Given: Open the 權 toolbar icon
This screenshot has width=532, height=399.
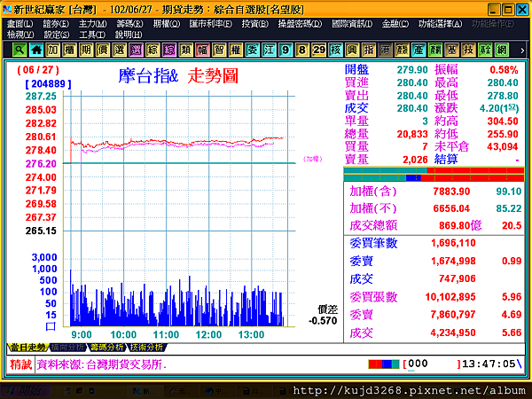Looking at the screenshot, I should (236, 50).
